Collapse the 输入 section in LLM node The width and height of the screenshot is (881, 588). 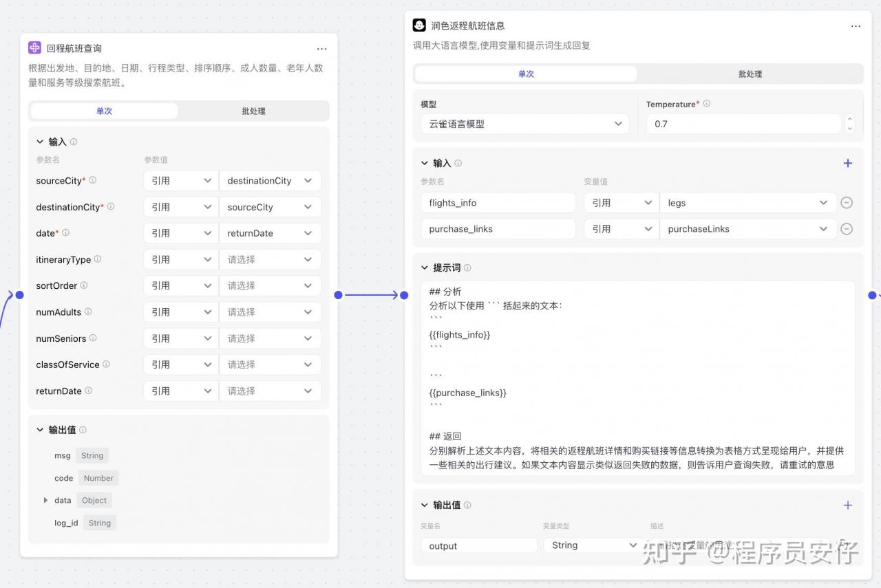(425, 163)
